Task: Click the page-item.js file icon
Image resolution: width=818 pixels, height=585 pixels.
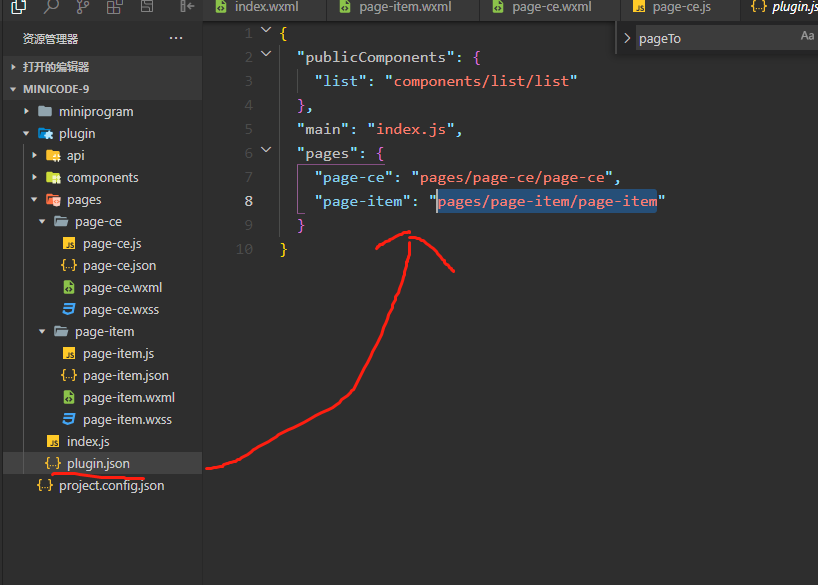Action: pyautogui.click(x=69, y=354)
